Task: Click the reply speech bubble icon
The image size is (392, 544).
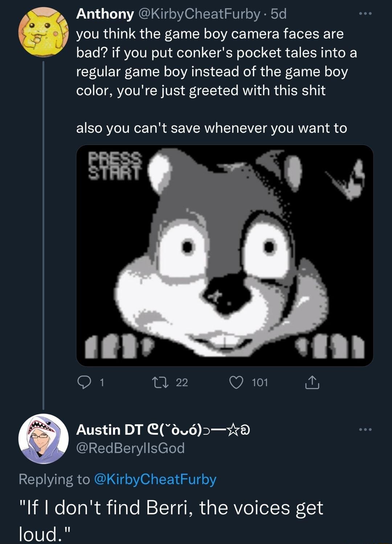Action: (x=84, y=383)
